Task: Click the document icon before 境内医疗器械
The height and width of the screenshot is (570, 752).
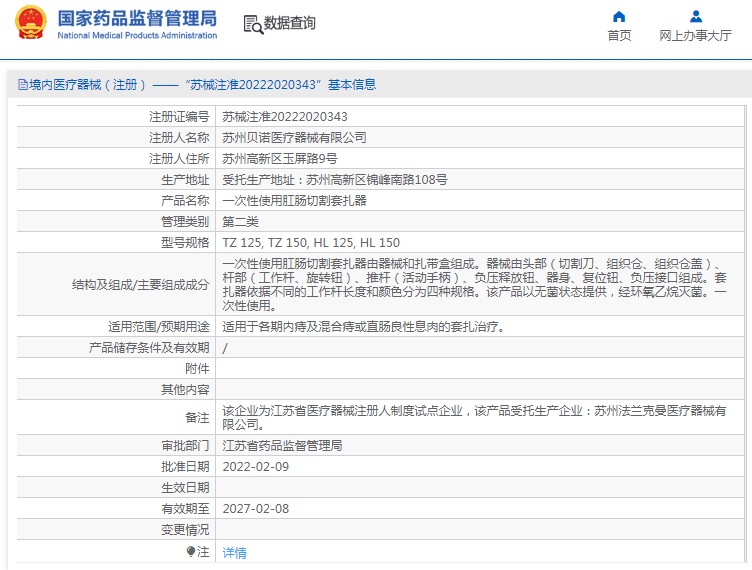Action: pyautogui.click(x=23, y=85)
